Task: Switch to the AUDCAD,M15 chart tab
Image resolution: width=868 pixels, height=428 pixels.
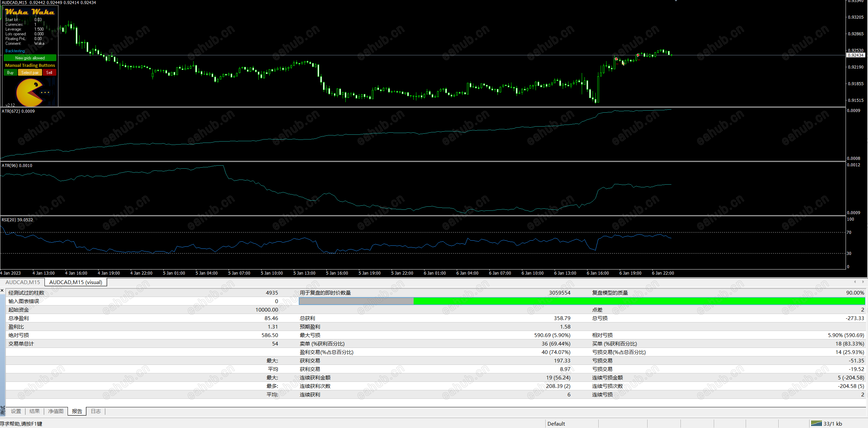Action: point(23,282)
